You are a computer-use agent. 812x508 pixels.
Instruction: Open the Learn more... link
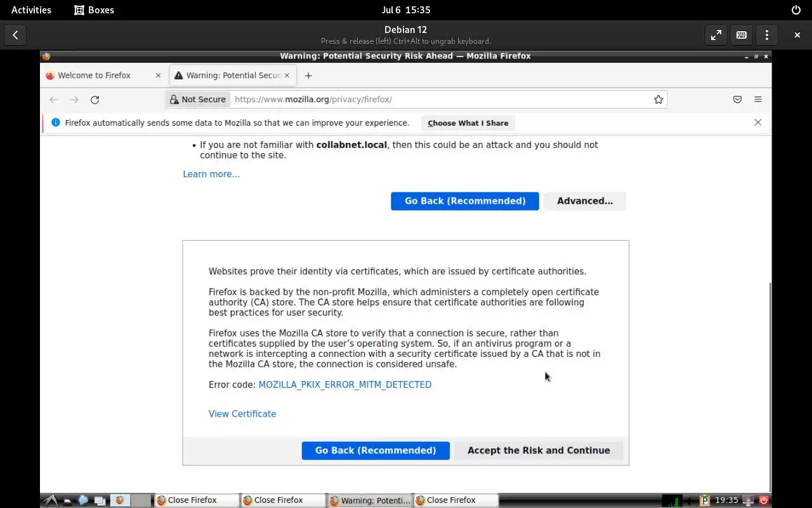tap(211, 174)
